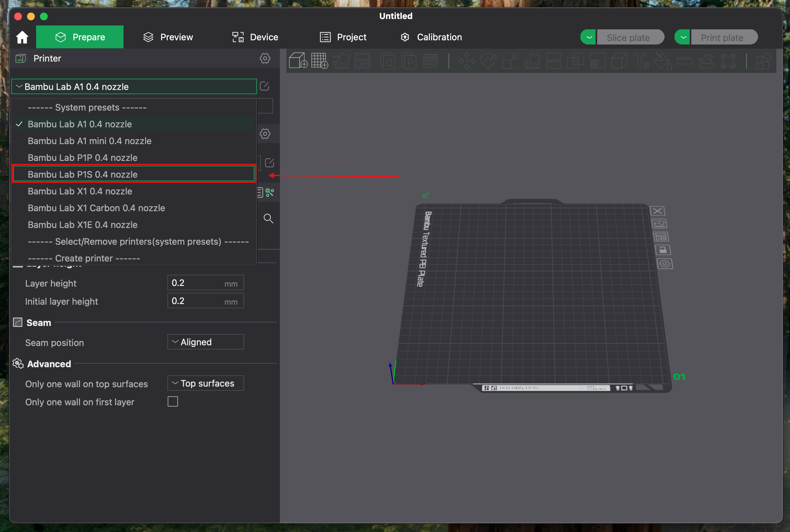Image resolution: width=790 pixels, height=532 pixels.
Task: Open Only one wall on top surfaces dropdown
Action: pos(205,383)
